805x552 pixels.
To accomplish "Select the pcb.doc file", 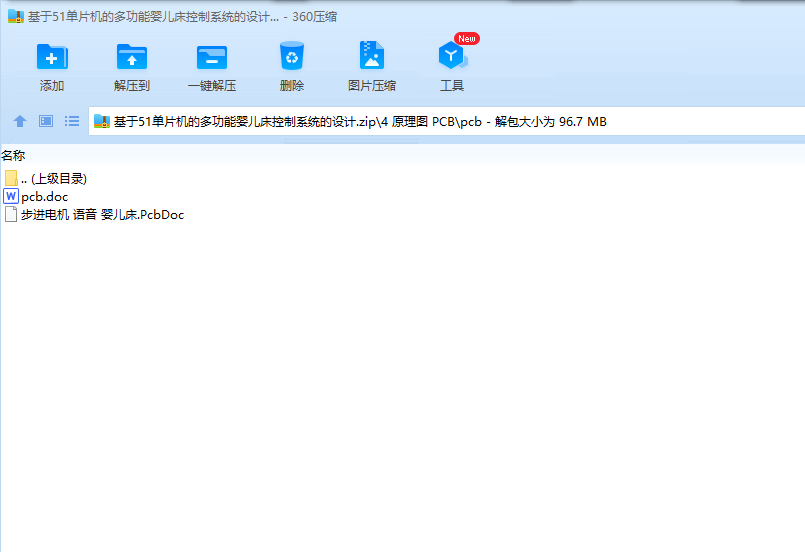I will click(36, 197).
